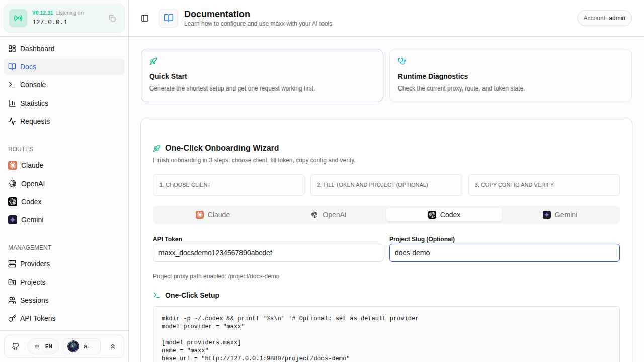Click the Console terminal icon
The image size is (644, 362).
pos(12,85)
